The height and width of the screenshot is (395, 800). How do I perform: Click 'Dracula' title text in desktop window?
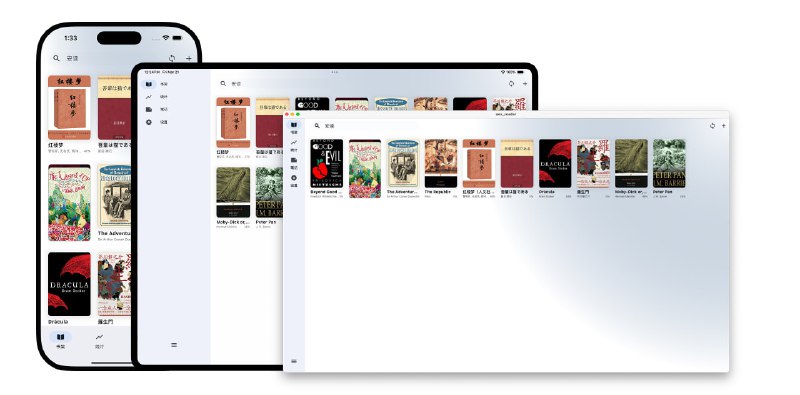[x=546, y=192]
